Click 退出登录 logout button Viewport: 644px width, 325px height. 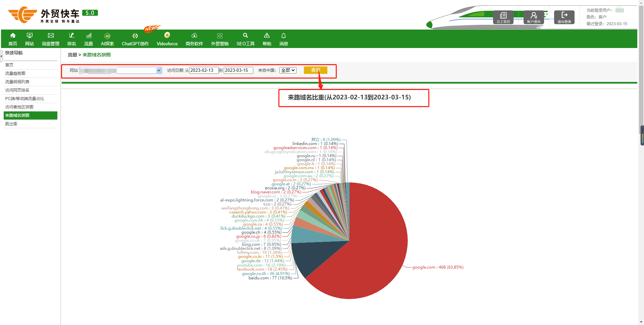click(564, 17)
